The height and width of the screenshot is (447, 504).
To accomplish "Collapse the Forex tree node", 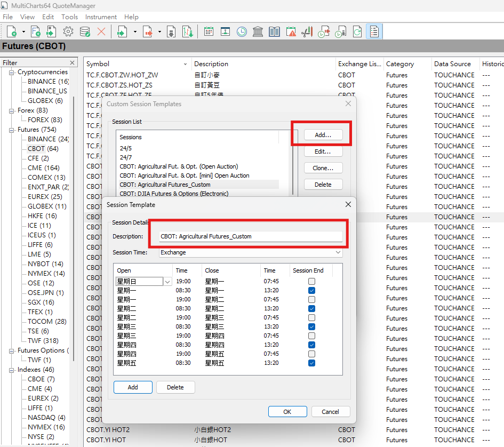I will click(12, 110).
